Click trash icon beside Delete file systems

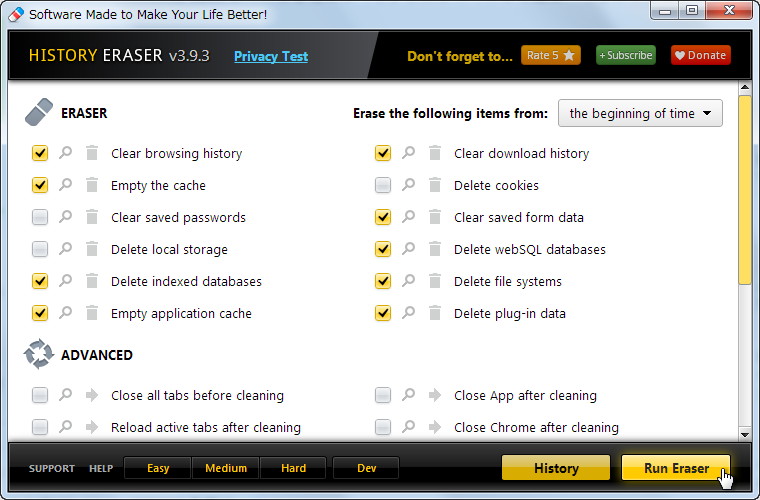435,281
